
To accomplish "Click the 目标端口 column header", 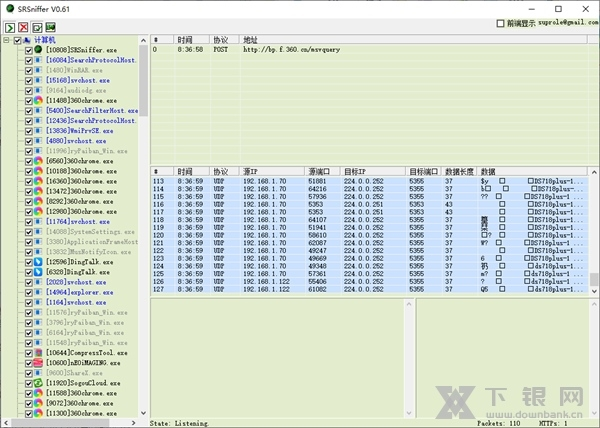I will click(x=424, y=171).
